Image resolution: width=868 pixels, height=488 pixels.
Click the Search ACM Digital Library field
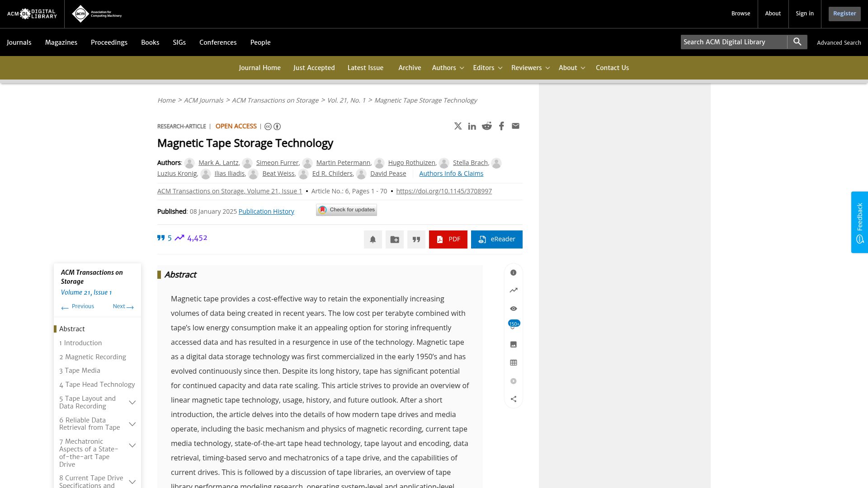[x=734, y=42]
